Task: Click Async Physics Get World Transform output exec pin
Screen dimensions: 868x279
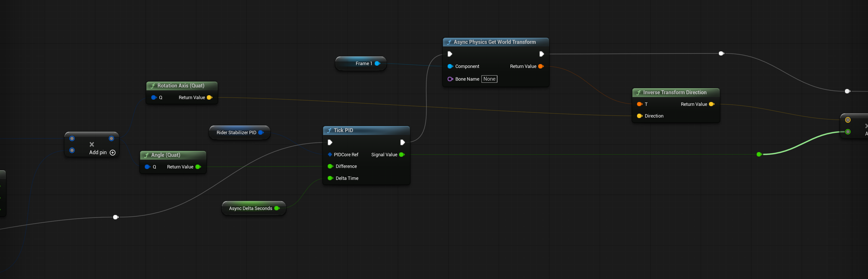Action: (x=541, y=54)
